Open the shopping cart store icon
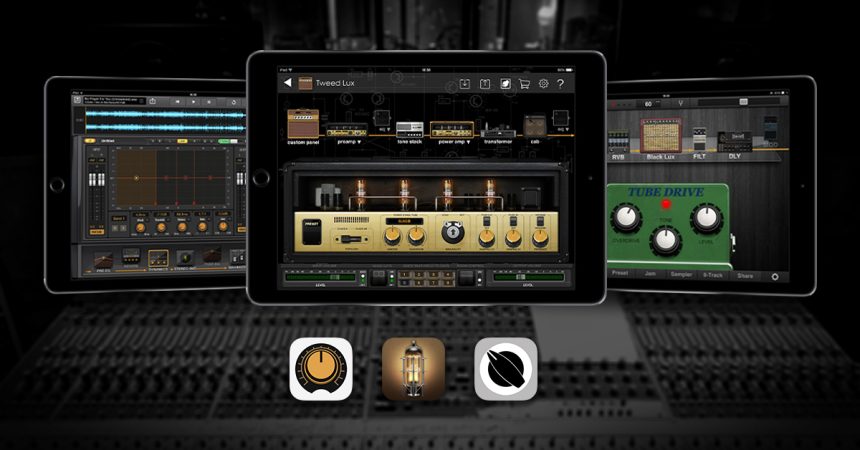Screen dimensions: 860x450 click(x=524, y=84)
